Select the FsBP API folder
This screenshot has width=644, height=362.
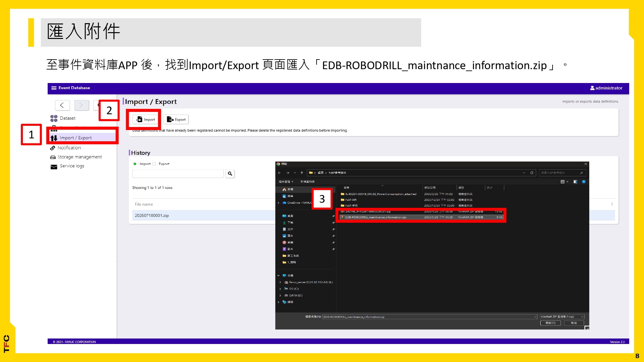(x=349, y=200)
